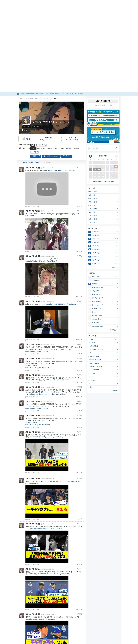Image resolution: width=138 pixels, height=644 pixels.
Task: Open the 2024年03月 archive link
Action: [95, 253]
